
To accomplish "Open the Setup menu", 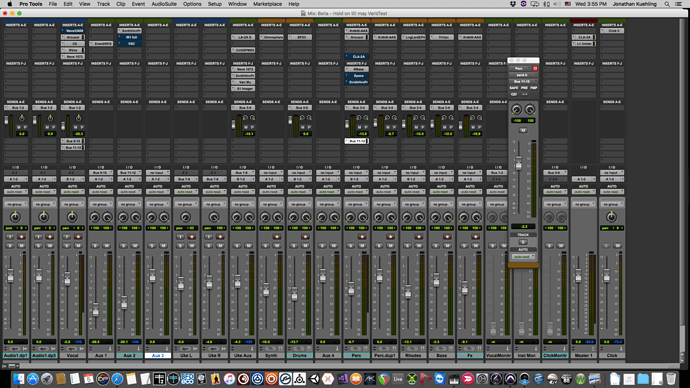I will (215, 4).
